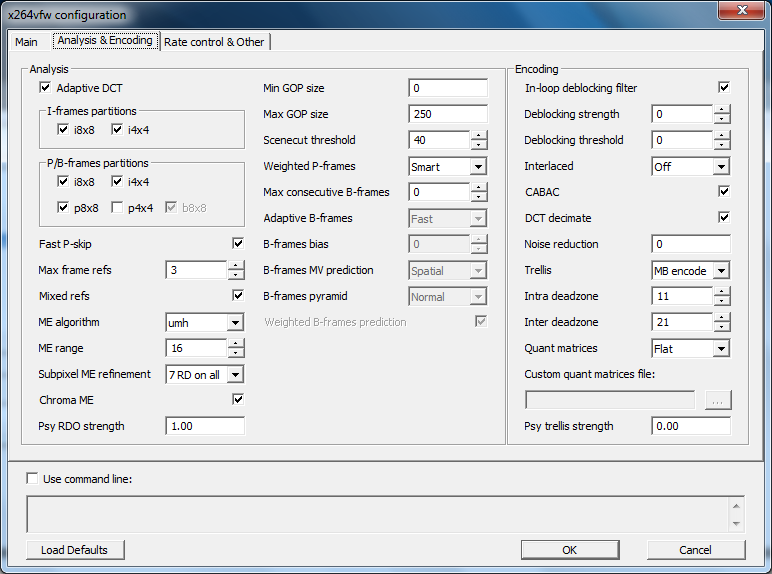Decrease ME range with down arrow
This screenshot has height=574, width=772.
coord(236,352)
